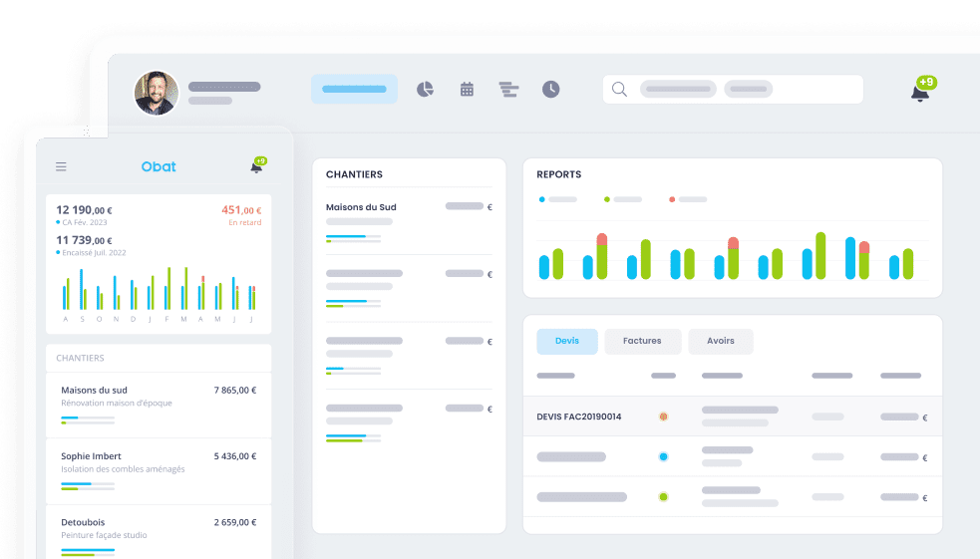Open Maisons du sud mobile list item
Viewport: 980px width, 559px height.
159,405
